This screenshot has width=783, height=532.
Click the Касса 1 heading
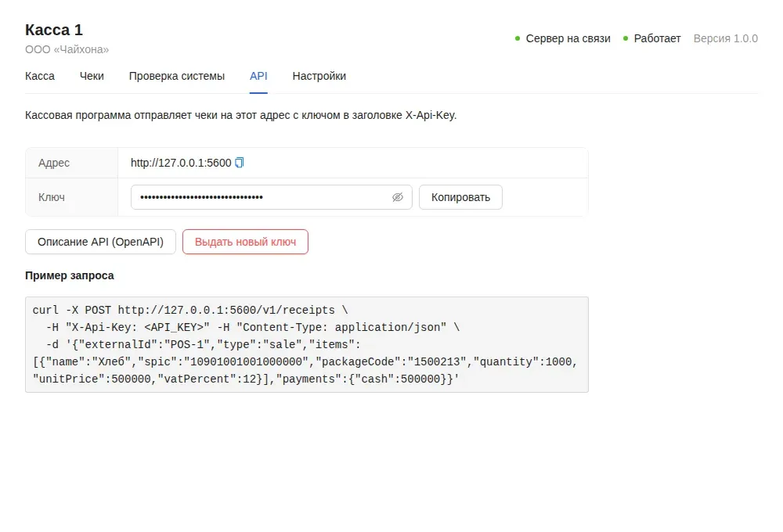point(54,30)
